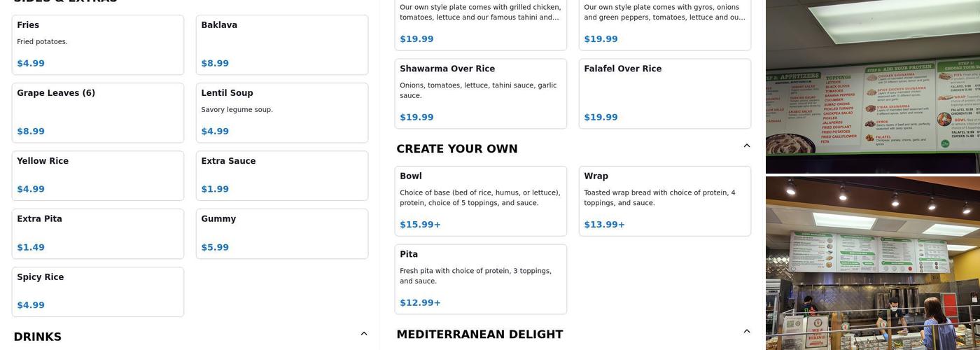
Task: Click the Drinks section heading
Action: tap(38, 337)
